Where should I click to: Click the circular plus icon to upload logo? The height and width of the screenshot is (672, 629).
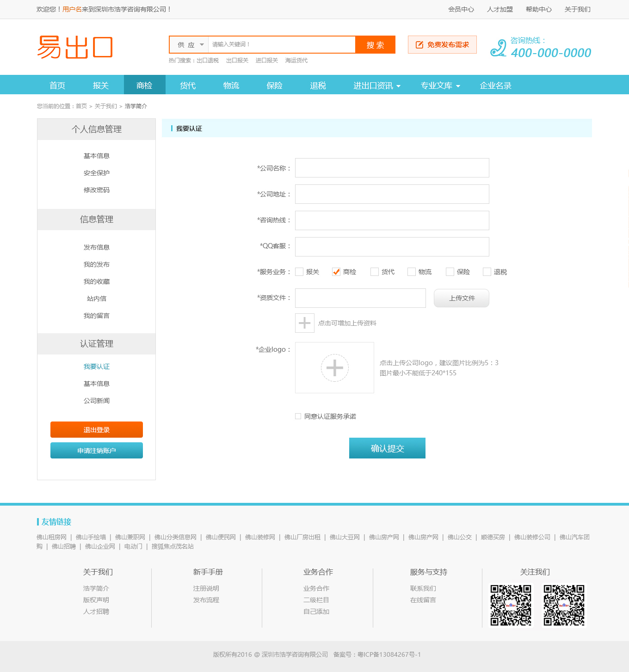point(334,368)
